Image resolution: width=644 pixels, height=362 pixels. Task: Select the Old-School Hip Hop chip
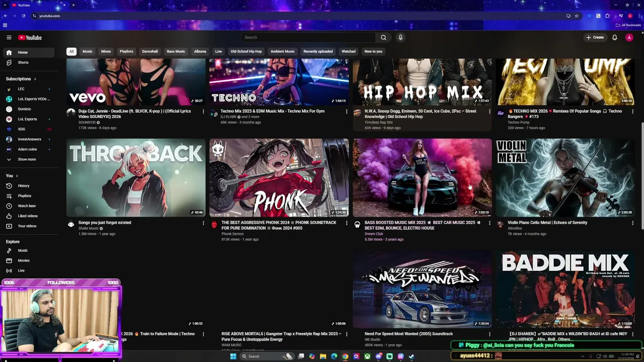coord(246,51)
